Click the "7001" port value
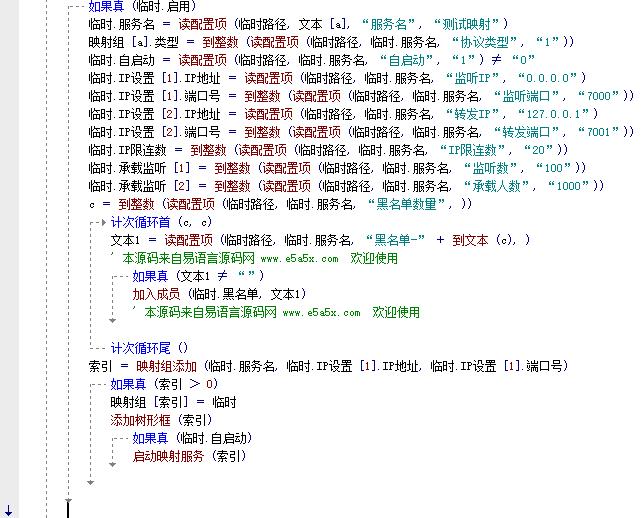 click(599, 132)
